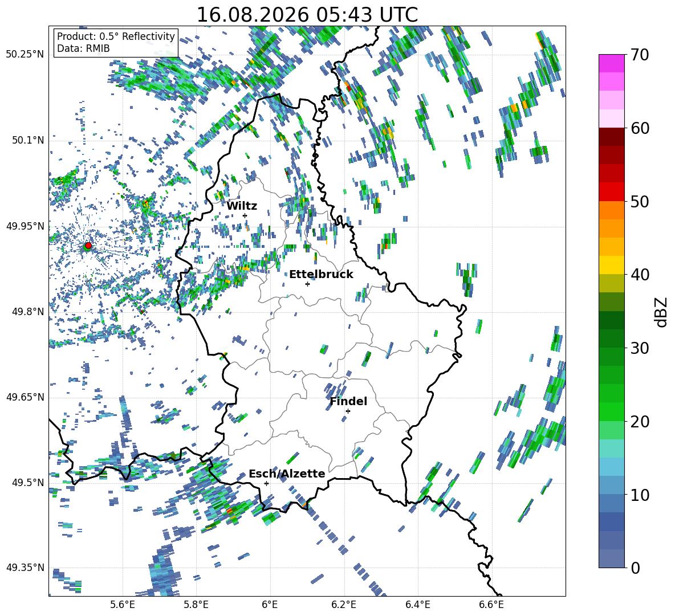Click the 6.2°E longitude tick label
Screen dimensions: 675x616
(344, 605)
